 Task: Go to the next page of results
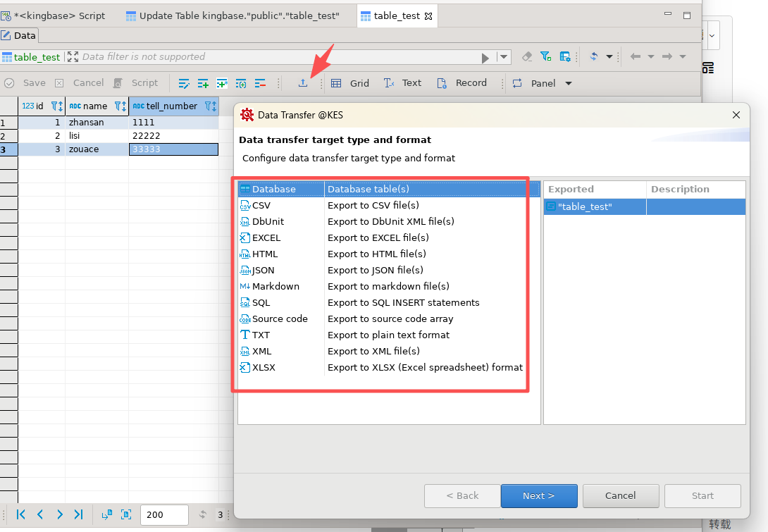pos(59,514)
